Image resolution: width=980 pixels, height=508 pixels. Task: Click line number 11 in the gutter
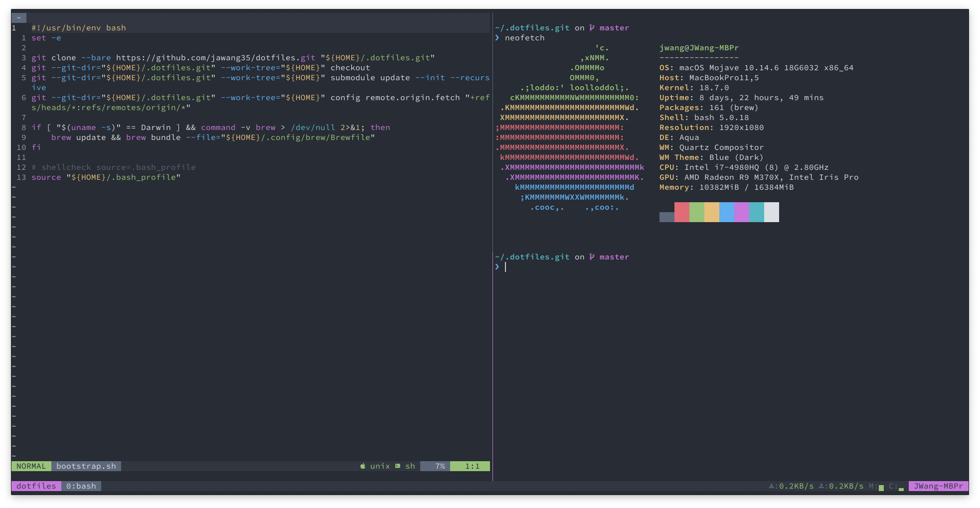tap(21, 157)
